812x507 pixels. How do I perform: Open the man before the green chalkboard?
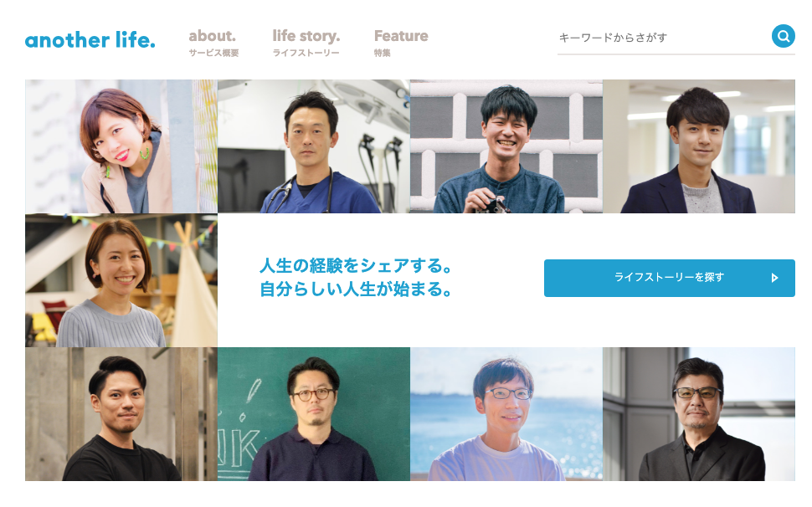(314, 414)
